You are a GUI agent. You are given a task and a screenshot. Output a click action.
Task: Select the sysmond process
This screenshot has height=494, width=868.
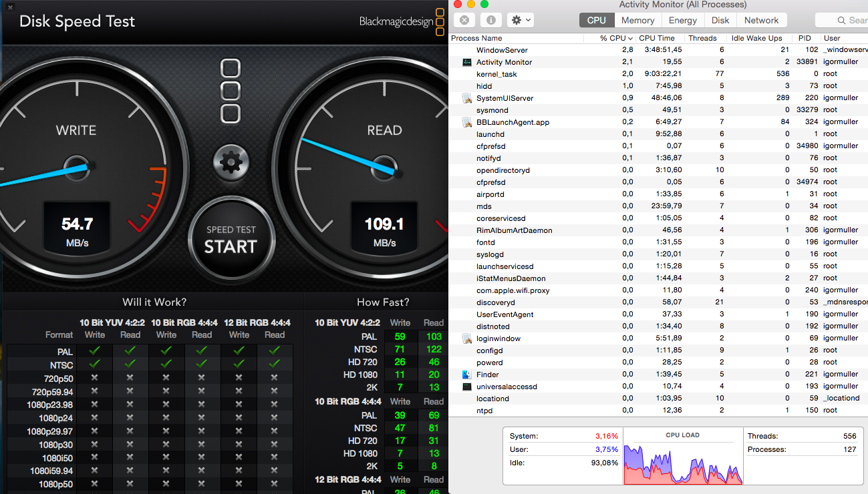(658, 110)
